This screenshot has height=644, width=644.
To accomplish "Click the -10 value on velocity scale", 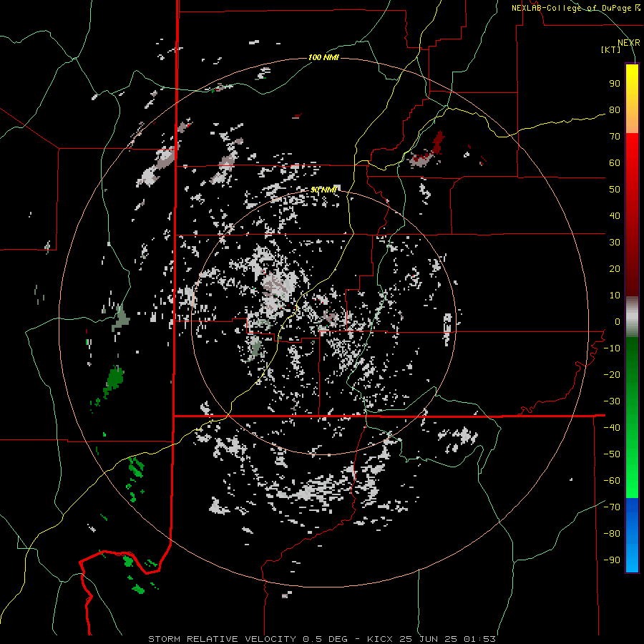I will (x=612, y=348).
